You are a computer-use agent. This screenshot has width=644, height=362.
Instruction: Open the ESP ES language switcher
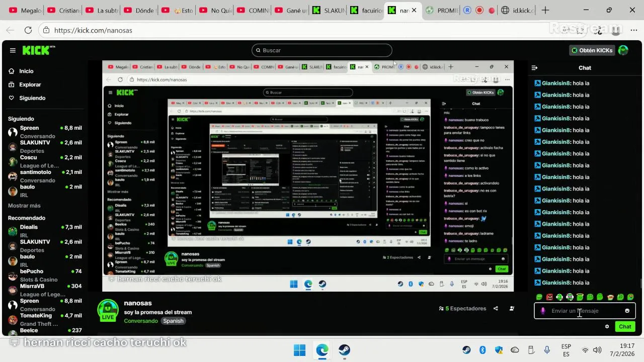pos(566,350)
